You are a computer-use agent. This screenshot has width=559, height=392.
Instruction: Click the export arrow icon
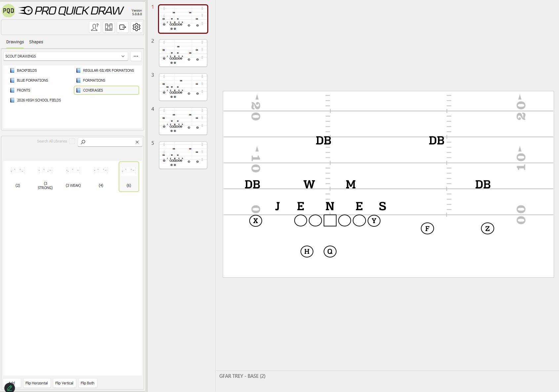123,27
